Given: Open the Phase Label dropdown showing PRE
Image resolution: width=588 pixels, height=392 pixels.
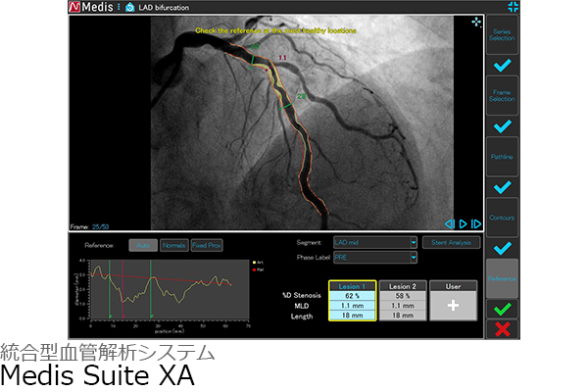Looking at the screenshot, I should (375, 258).
